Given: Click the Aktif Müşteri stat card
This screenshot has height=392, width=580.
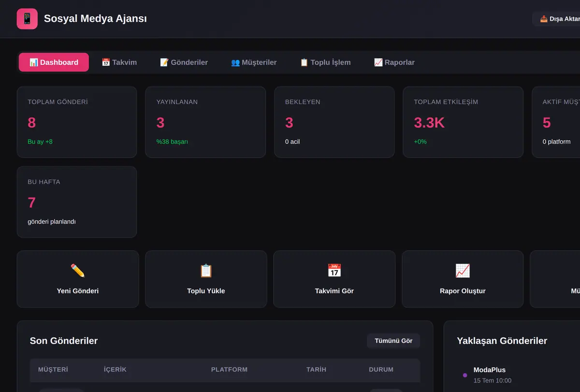Looking at the screenshot, I should [x=556, y=122].
